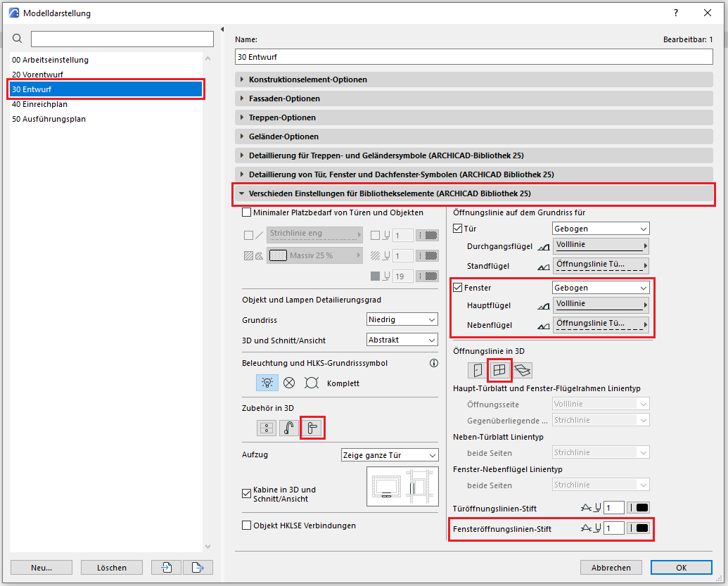
Task: Click the import model view options icon
Action: click(167, 567)
